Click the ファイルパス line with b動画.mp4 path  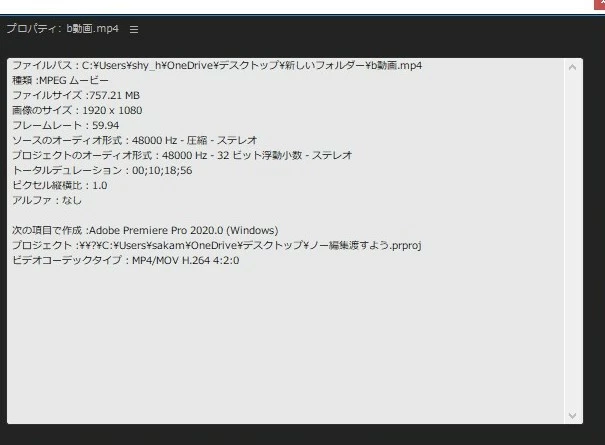(217, 65)
